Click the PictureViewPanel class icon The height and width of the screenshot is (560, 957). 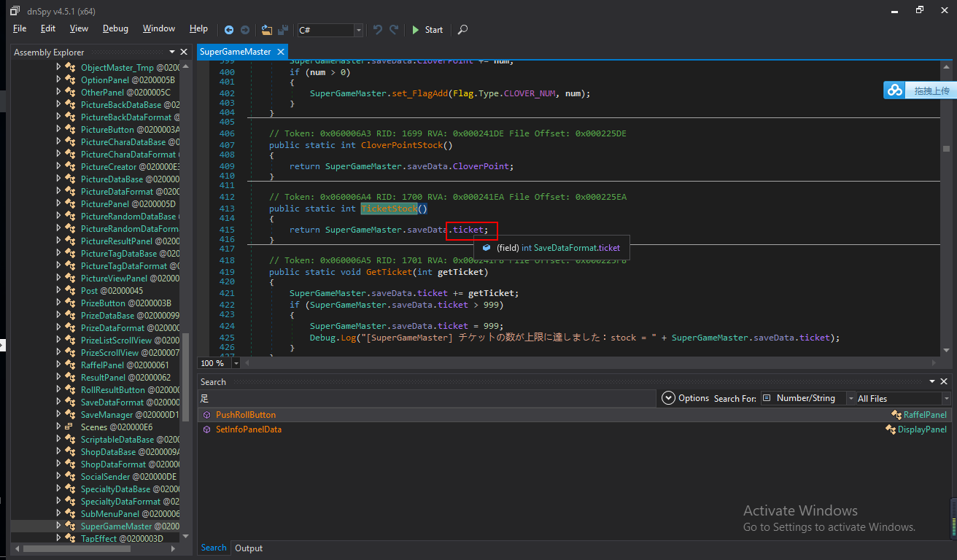71,278
